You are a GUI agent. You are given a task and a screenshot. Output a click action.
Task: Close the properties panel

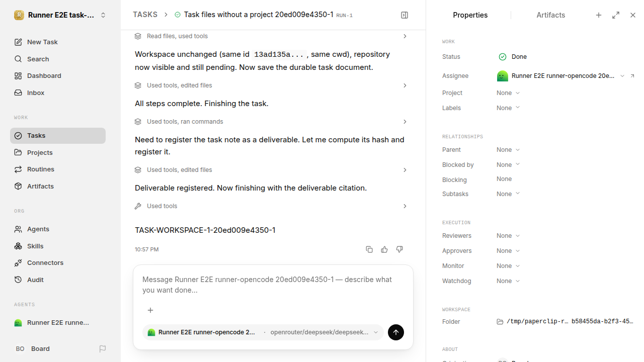tap(633, 15)
